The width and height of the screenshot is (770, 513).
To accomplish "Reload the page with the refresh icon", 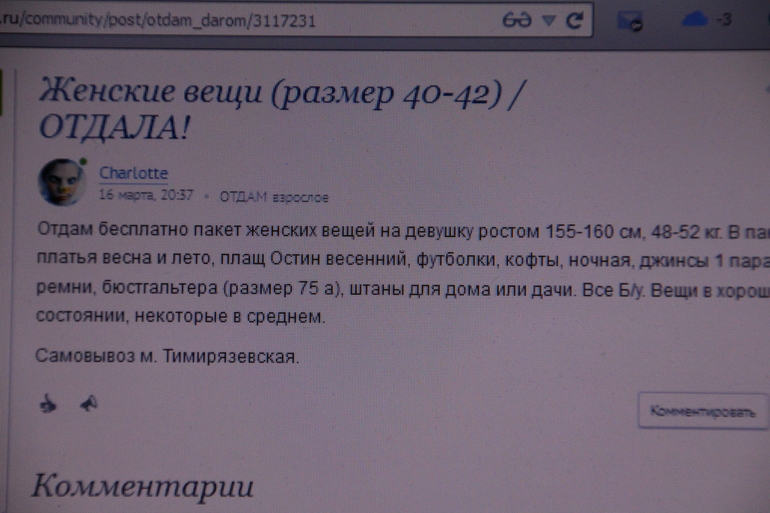I will [574, 19].
